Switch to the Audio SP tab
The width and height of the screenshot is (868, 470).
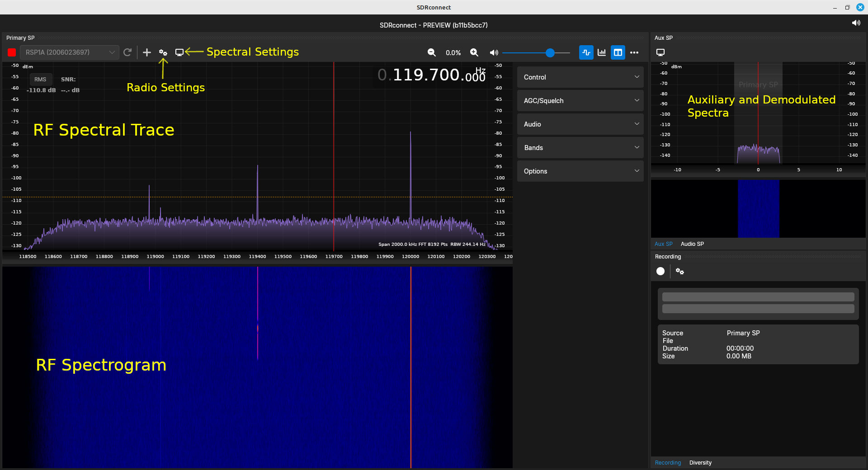[x=692, y=244]
